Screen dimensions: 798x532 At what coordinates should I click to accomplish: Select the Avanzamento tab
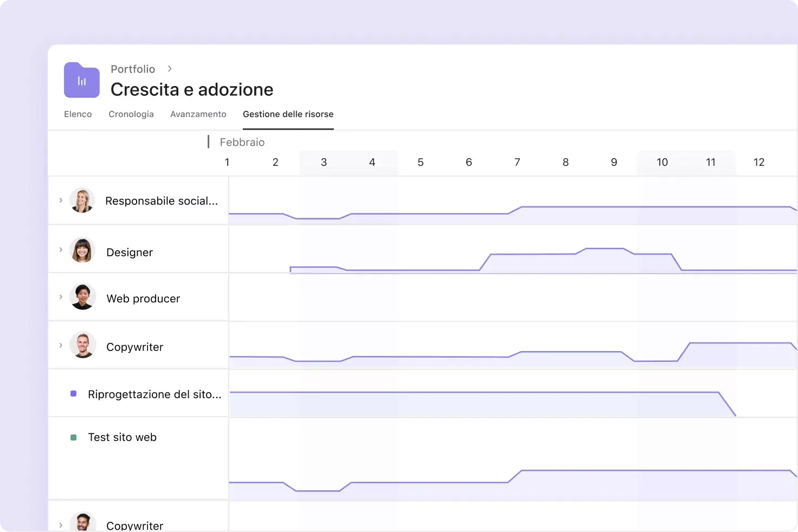198,114
